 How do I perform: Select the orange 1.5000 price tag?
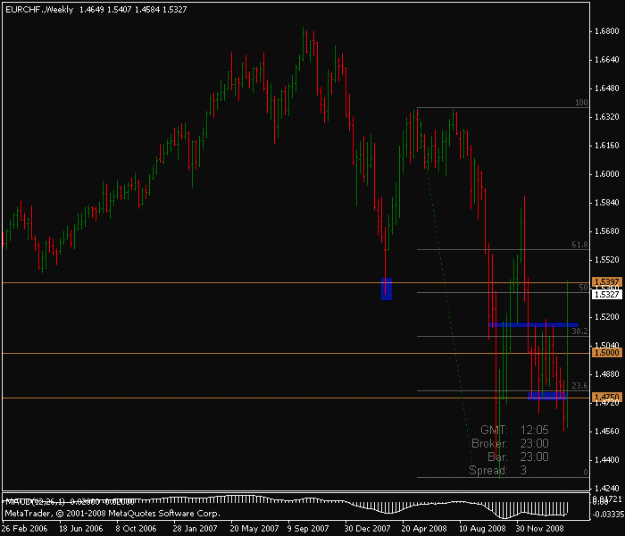pyautogui.click(x=607, y=353)
